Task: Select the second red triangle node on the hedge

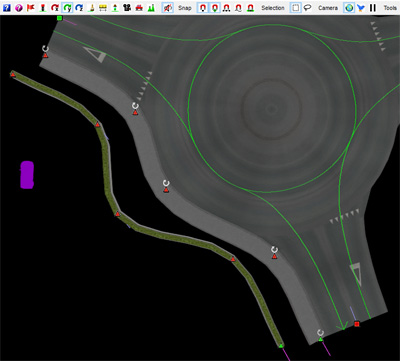Action: [x=97, y=124]
